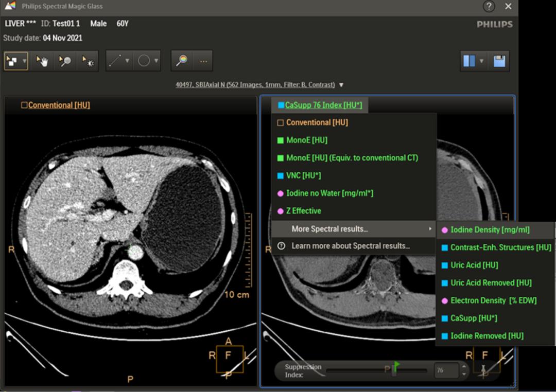Open the spectral magic glass magnifier
Viewport: 556px width, 392px height.
coord(182,61)
